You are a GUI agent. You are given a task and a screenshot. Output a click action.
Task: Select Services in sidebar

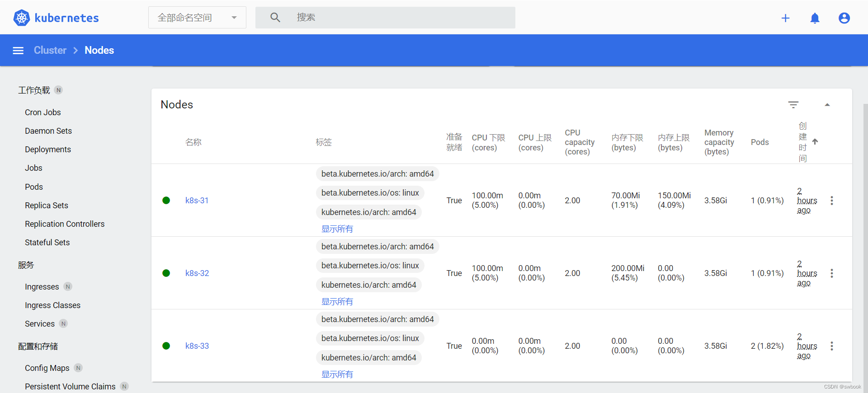(40, 324)
